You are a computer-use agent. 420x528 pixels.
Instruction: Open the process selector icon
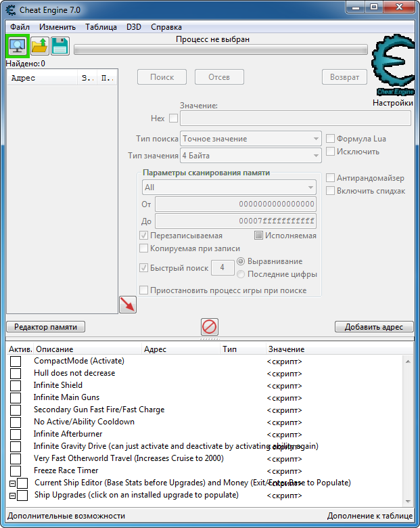18,46
